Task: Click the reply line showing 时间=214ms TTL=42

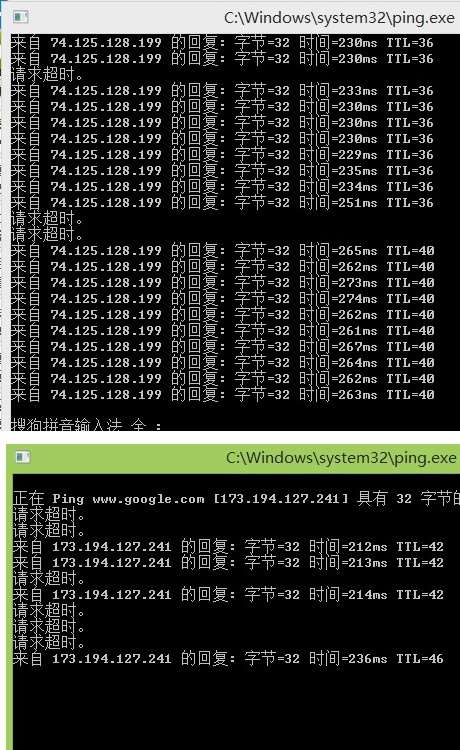Action: [x=228, y=595]
